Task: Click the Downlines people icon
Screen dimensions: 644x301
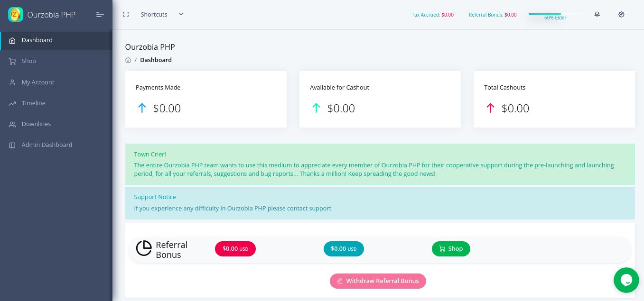Action: (12, 124)
